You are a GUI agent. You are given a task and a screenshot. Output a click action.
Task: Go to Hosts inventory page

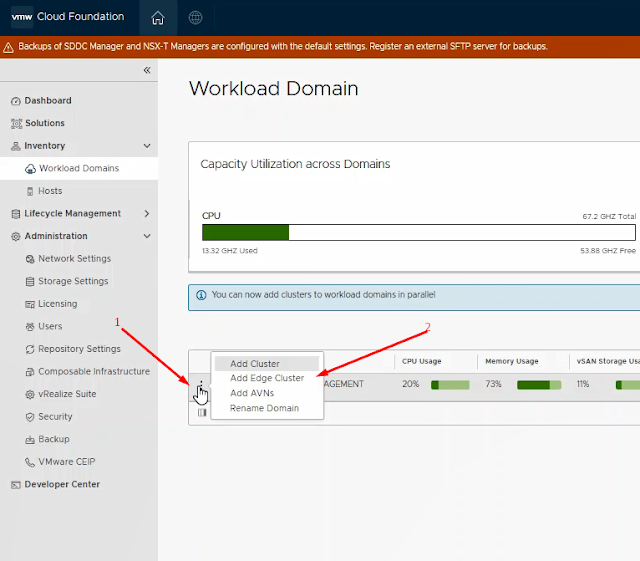(50, 191)
